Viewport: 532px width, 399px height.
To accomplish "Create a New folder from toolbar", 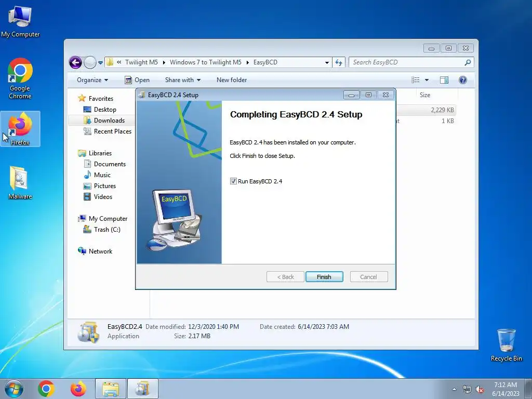I will coord(232,80).
